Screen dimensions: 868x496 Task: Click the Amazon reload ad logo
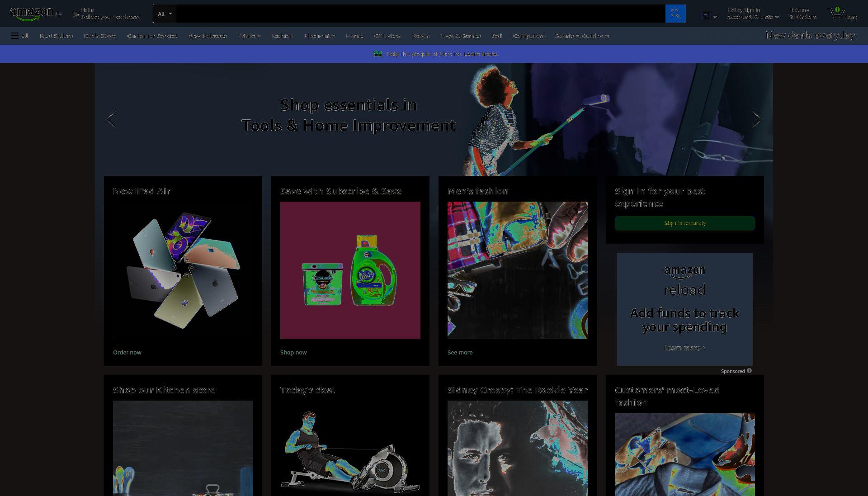click(x=684, y=280)
